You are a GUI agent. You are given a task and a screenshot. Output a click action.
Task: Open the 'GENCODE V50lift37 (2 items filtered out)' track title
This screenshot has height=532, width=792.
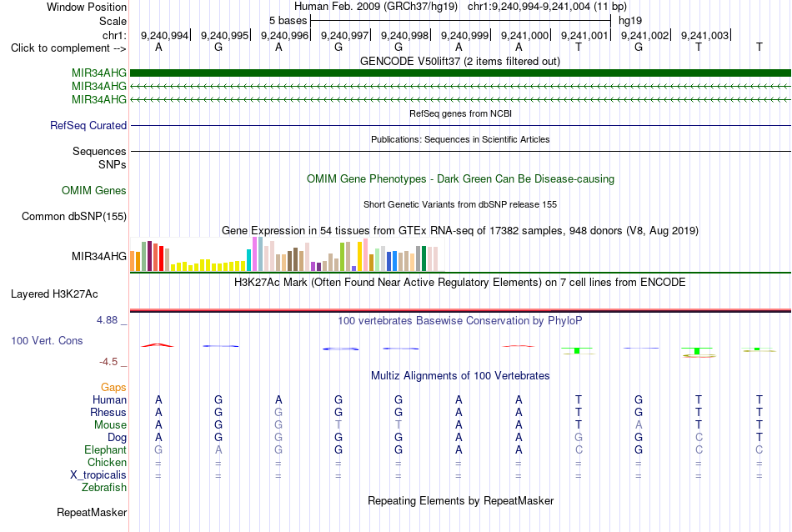click(x=460, y=62)
